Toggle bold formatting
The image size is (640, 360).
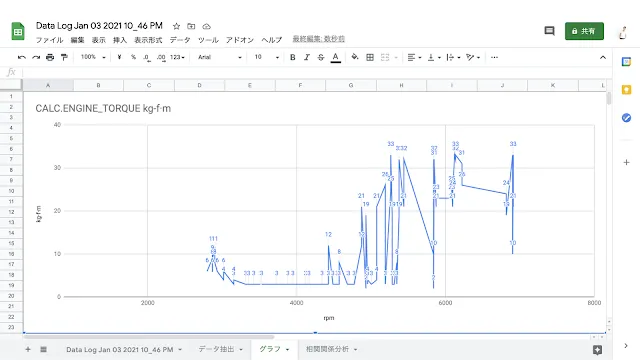(292, 57)
